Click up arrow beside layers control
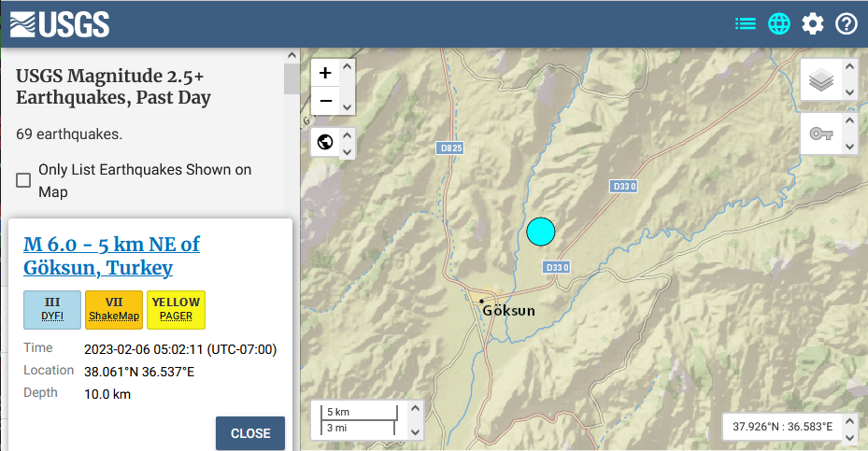868x451 pixels. [x=849, y=66]
